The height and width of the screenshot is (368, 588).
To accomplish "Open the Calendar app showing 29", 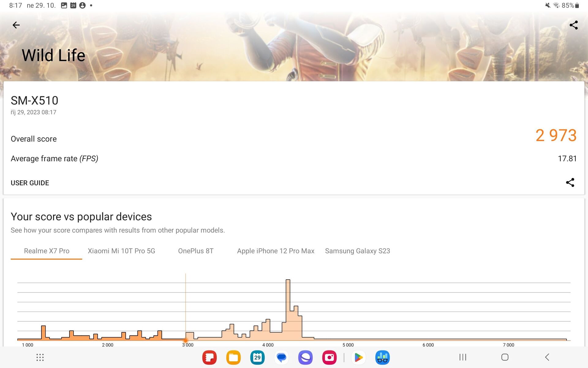I will (x=257, y=357).
